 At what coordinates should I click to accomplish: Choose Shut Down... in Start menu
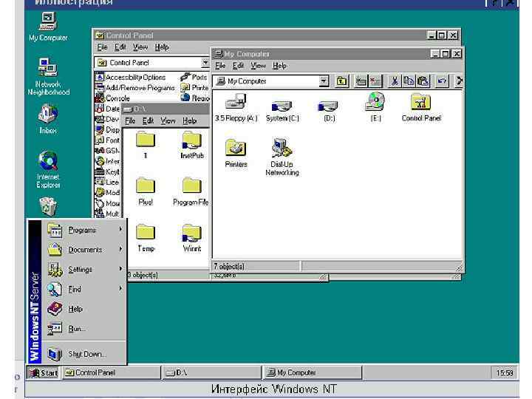pyautogui.click(x=85, y=354)
